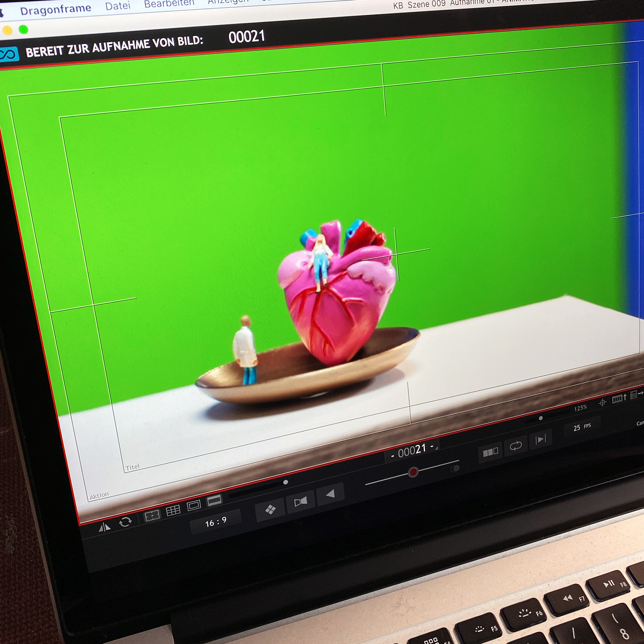Open the Bearbeiten menu

[x=169, y=3]
